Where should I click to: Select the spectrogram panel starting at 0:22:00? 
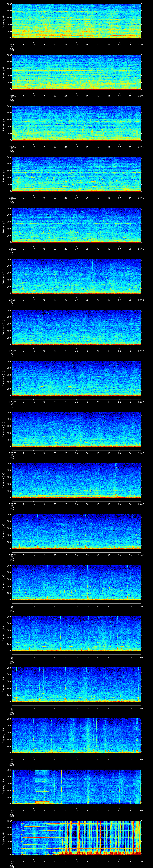click(76, 123)
